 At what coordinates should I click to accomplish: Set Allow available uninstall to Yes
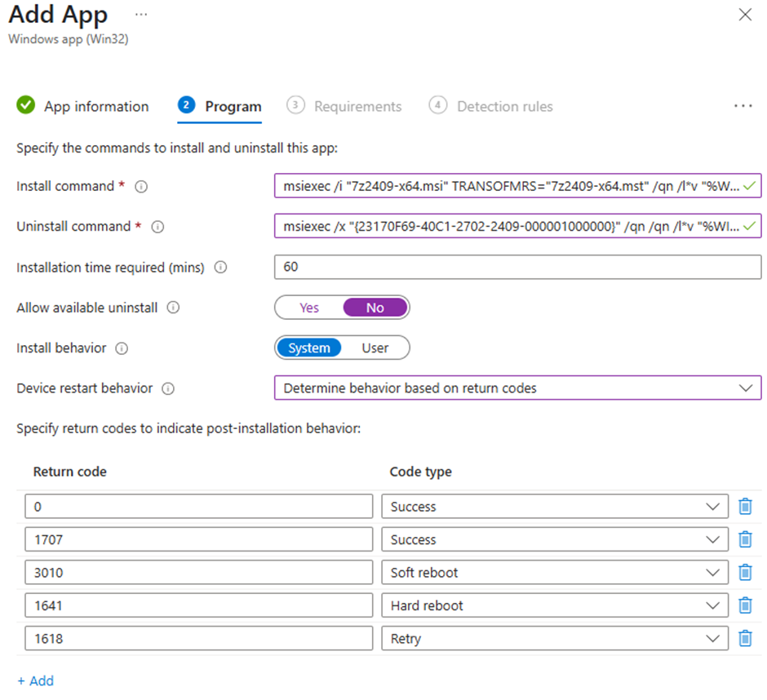point(308,308)
